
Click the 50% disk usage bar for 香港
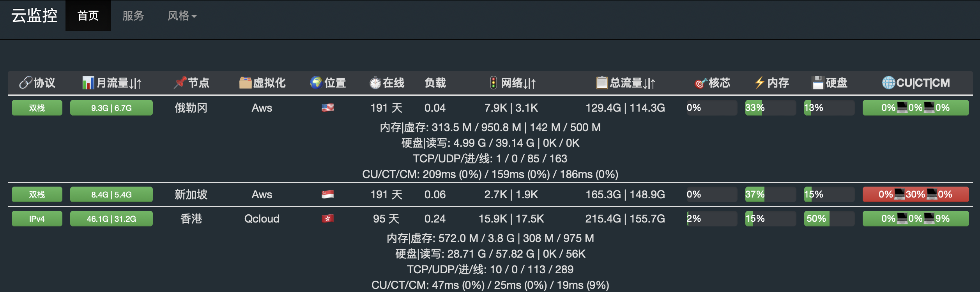coord(829,219)
